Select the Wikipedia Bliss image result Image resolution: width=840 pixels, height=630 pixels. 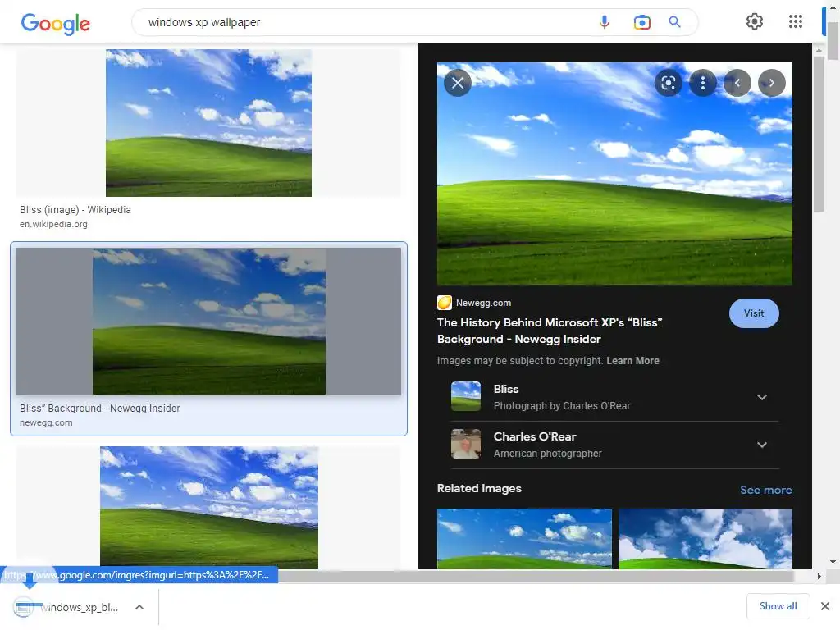[208, 123]
